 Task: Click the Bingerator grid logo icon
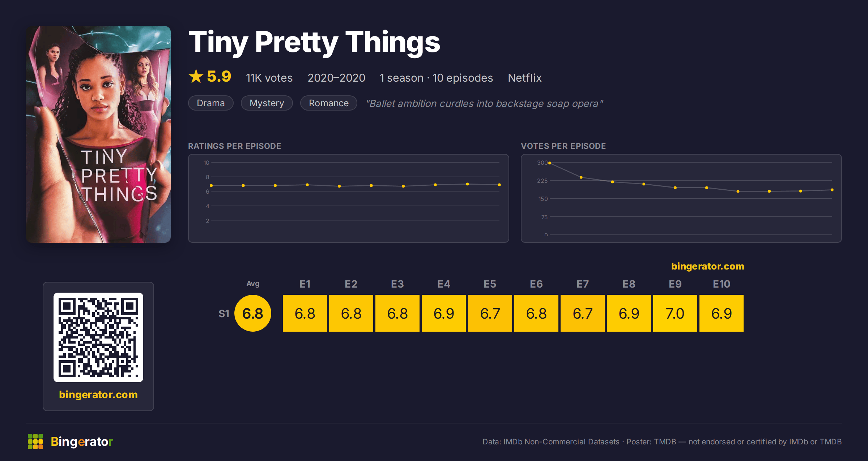(x=35, y=441)
